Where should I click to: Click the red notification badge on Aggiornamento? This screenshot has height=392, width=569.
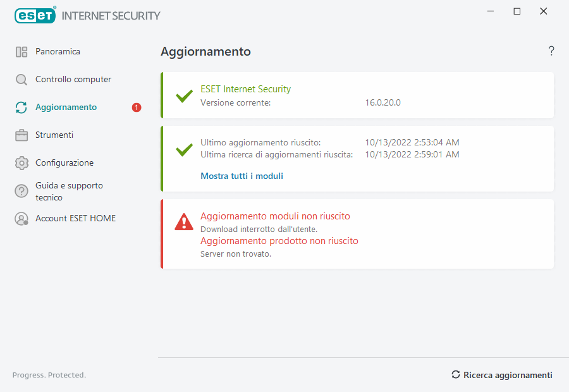pyautogui.click(x=137, y=107)
